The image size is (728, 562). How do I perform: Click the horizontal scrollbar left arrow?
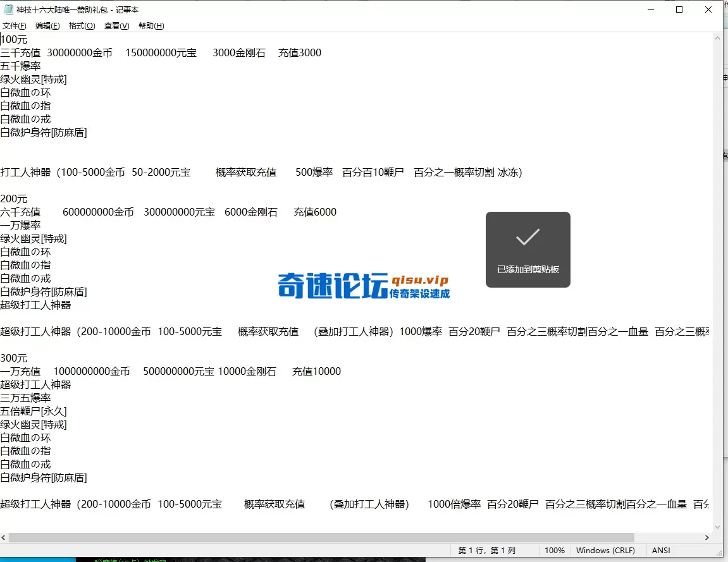click(4, 537)
